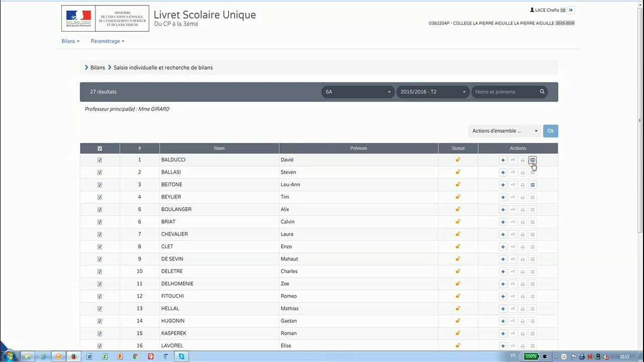
Task: Click the plus icon for BALLASI Steven
Action: click(503, 172)
